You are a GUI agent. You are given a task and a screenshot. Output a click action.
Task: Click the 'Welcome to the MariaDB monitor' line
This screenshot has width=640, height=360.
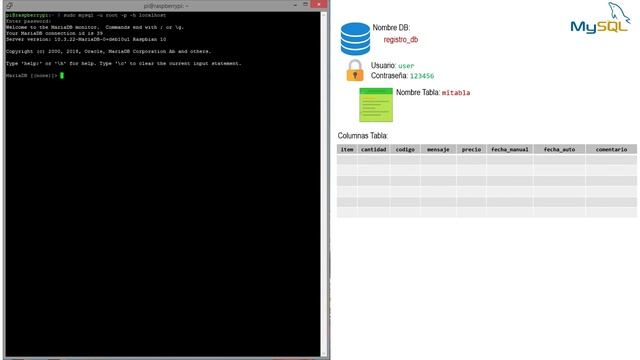pos(95,27)
